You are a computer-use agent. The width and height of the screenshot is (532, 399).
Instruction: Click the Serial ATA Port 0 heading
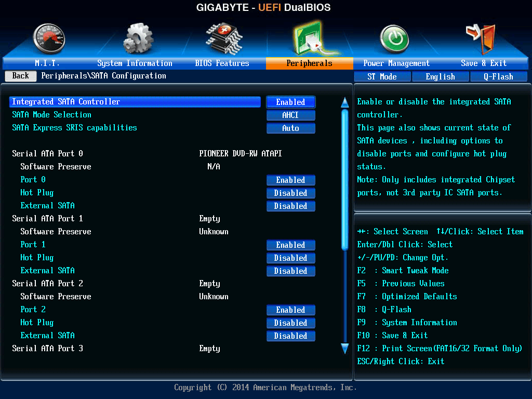47,154
